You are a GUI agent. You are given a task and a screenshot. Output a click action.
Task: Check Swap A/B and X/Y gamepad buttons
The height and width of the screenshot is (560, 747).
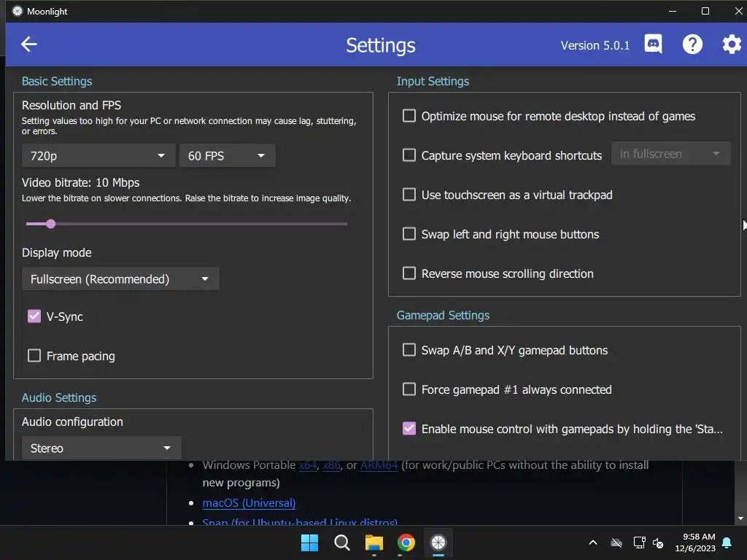[x=409, y=350]
